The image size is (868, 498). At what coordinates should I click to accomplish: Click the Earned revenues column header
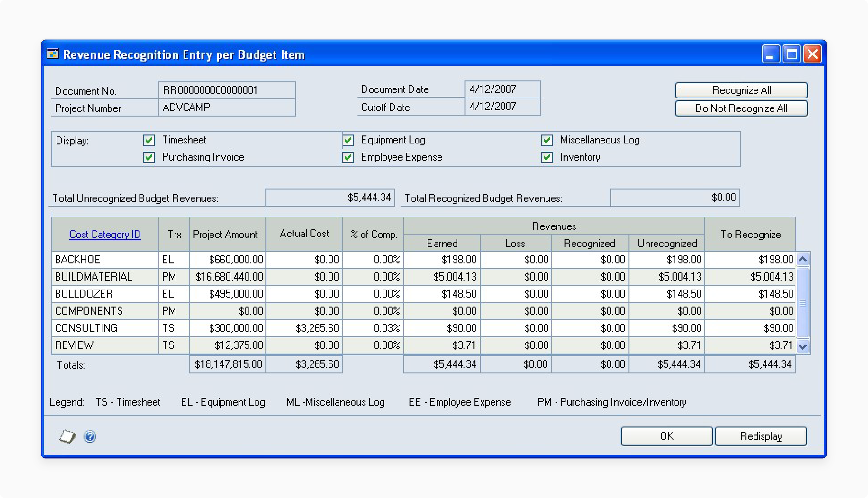point(442,243)
